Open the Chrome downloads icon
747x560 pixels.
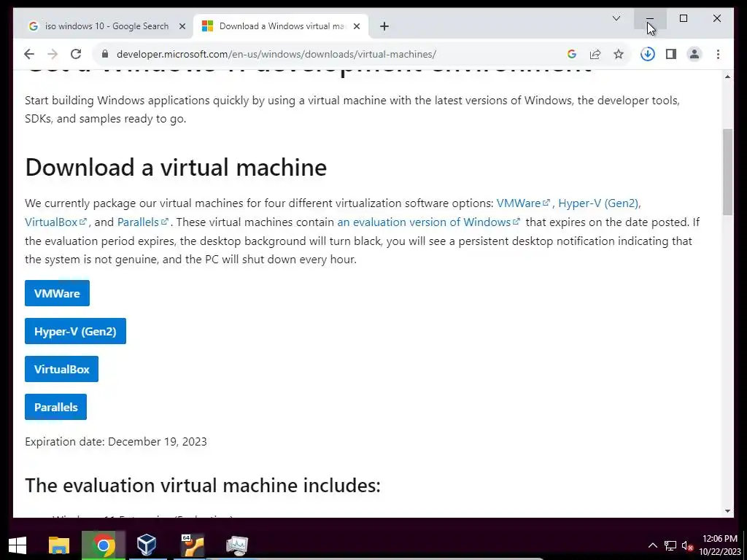(648, 54)
